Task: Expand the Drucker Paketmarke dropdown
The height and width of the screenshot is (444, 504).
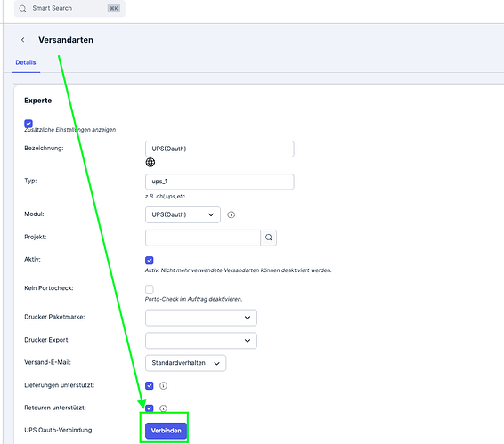Action: pos(201,318)
